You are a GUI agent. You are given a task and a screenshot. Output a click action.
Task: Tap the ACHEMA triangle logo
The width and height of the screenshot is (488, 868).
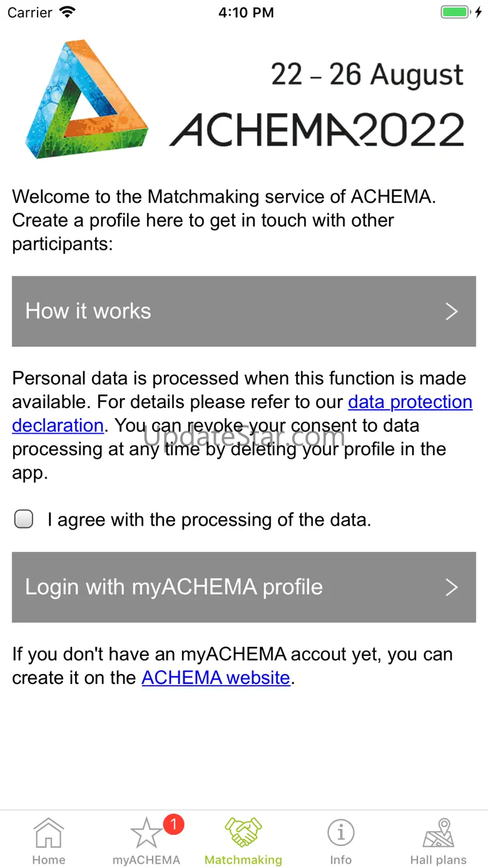point(86,99)
